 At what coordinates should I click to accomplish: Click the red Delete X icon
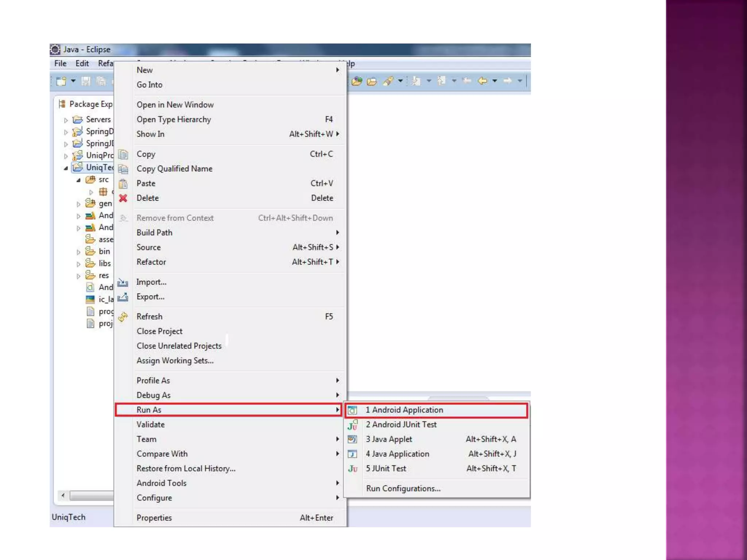pos(123,198)
